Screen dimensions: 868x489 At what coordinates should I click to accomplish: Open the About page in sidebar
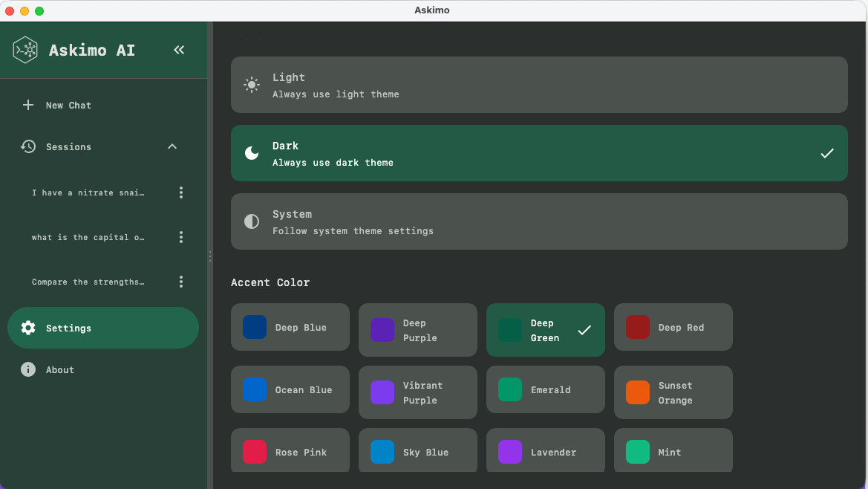(60, 369)
